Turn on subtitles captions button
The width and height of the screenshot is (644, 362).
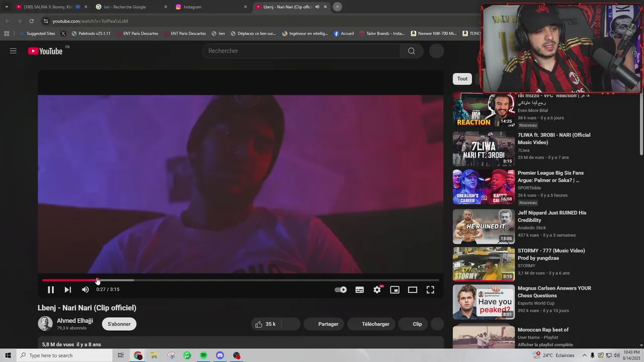360,290
